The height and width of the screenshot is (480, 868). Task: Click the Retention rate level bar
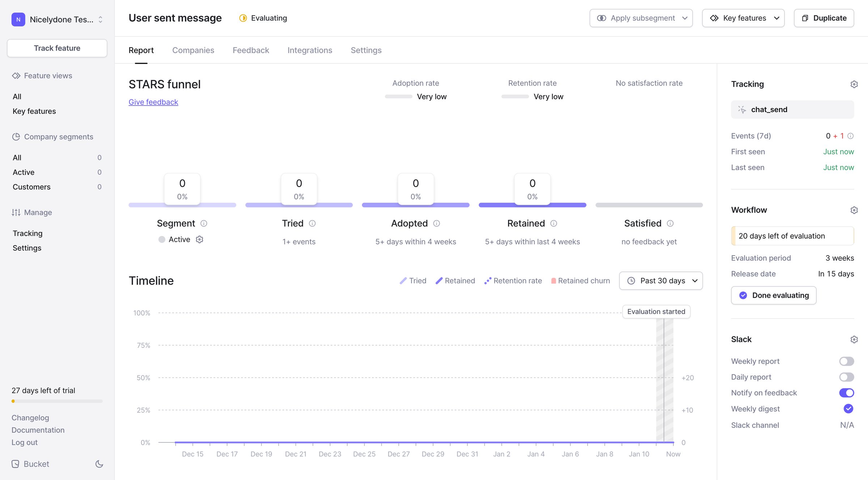(515, 97)
